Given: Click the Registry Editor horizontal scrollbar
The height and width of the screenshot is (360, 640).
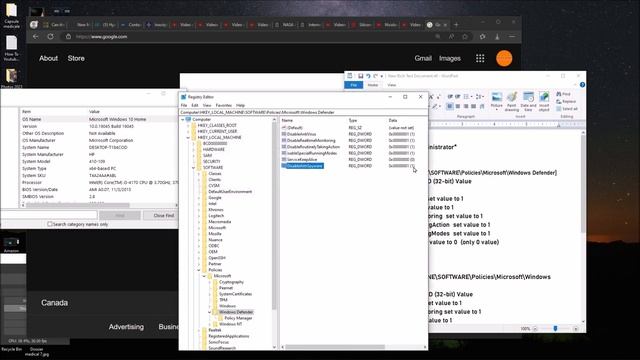Looking at the screenshot, I should (335, 347).
